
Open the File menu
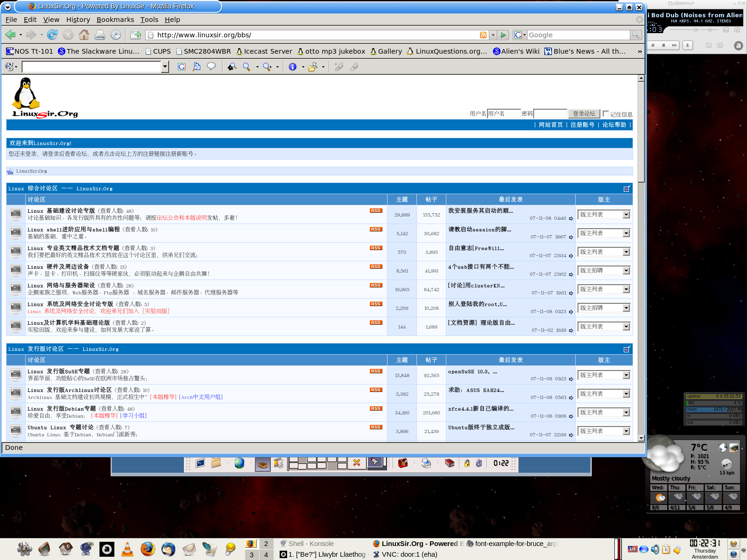tap(11, 20)
